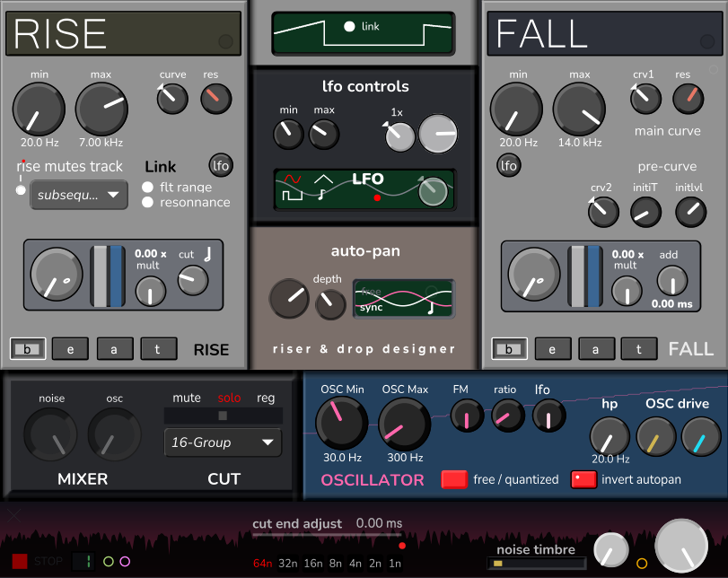Click the sine wave LFO shape icon

click(291, 177)
